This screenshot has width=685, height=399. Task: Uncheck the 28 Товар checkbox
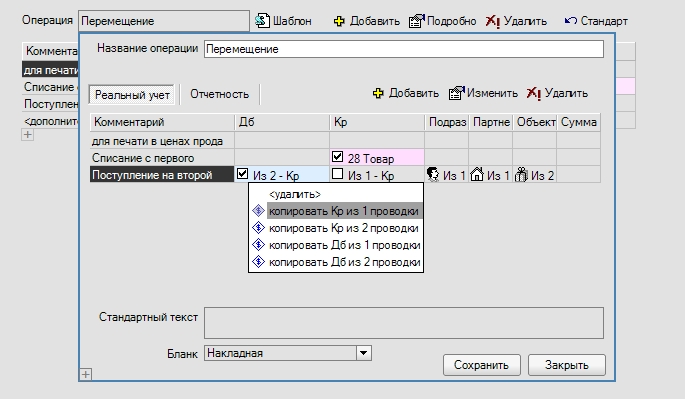pyautogui.click(x=337, y=156)
